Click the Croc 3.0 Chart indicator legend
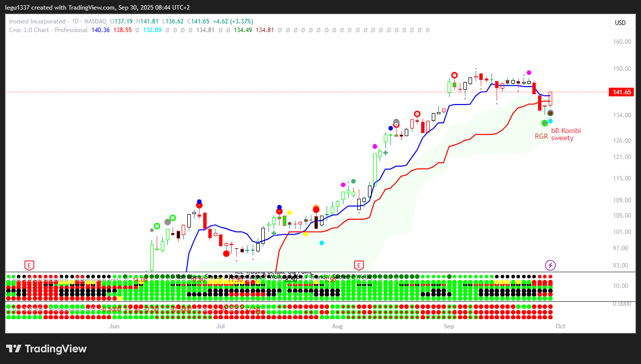The image size is (641, 364). (x=48, y=30)
